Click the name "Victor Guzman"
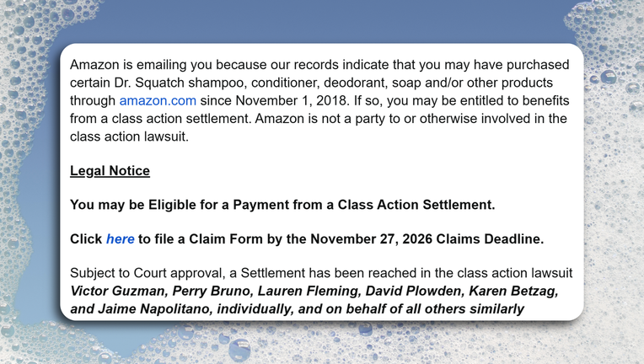644x364 pixels. tap(118, 291)
